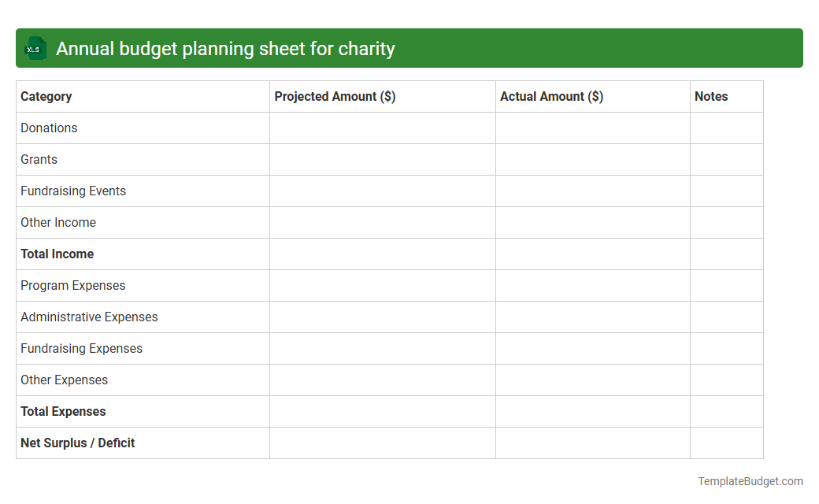This screenshot has width=819, height=504.
Task: Select the Category column header
Action: (46, 96)
